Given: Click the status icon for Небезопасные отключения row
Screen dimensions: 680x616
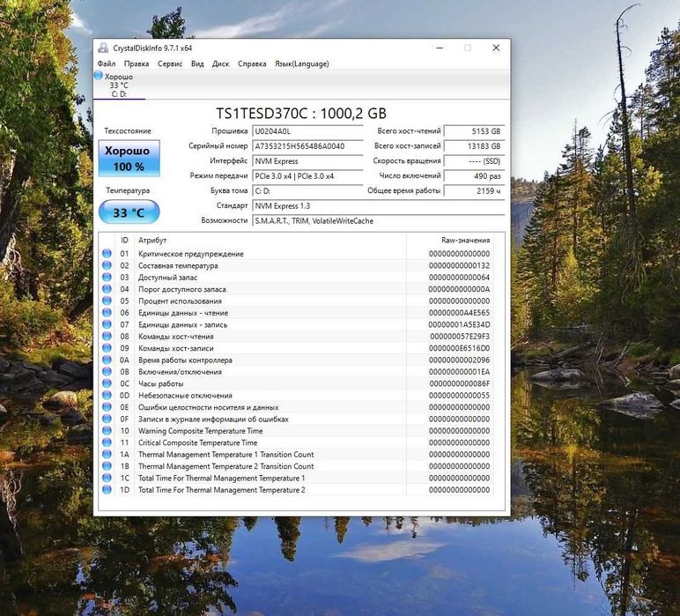Looking at the screenshot, I should [x=107, y=395].
